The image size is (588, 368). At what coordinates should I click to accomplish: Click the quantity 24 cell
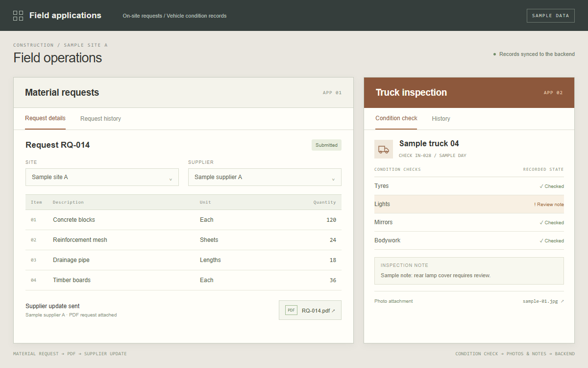(x=333, y=240)
